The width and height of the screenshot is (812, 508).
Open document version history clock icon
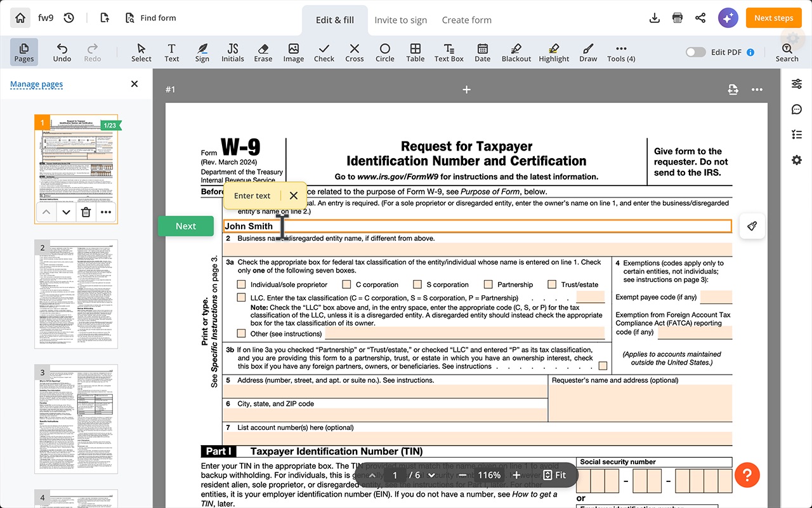click(69, 18)
